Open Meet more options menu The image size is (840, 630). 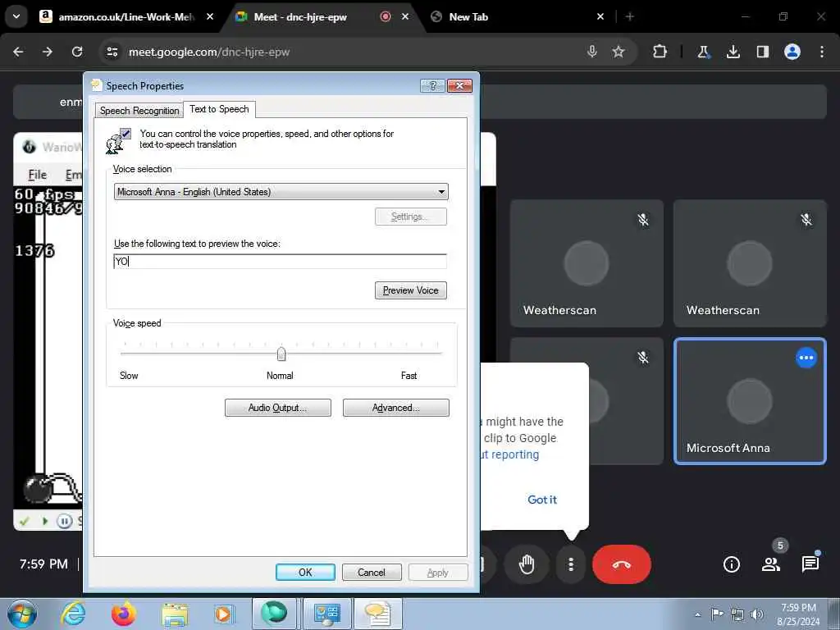click(x=571, y=564)
